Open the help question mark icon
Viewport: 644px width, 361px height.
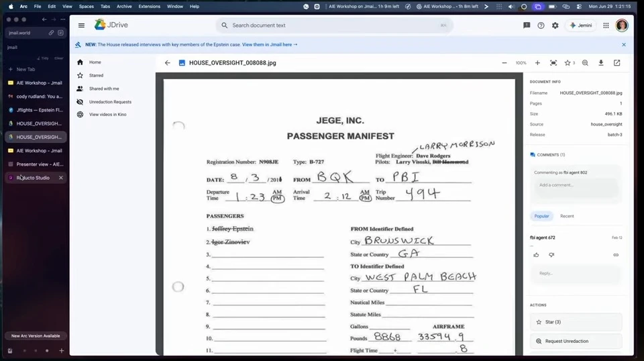pos(541,25)
